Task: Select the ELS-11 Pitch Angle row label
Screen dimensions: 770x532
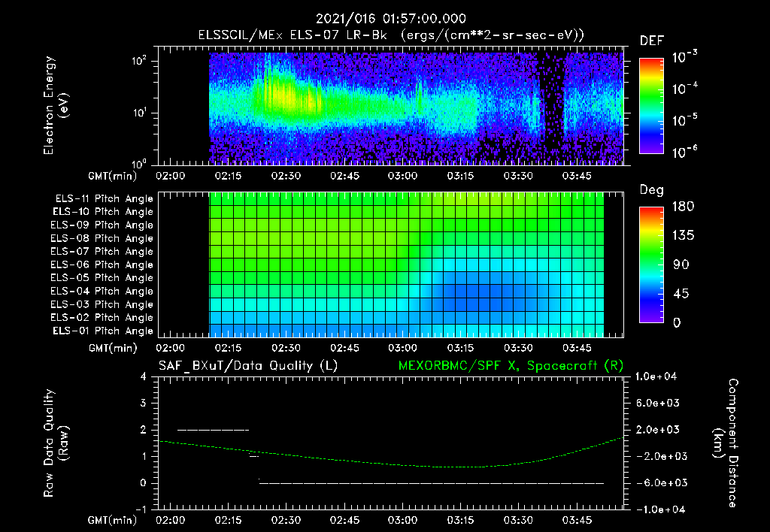Action: [104, 199]
